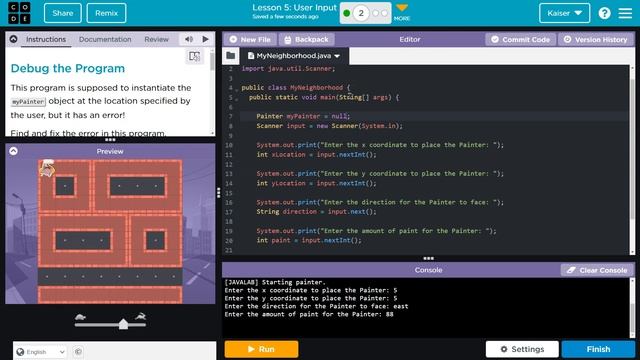Viewport: 640px width, 360px height.
Task: Click the painter character in the preview
Action: click(47, 168)
